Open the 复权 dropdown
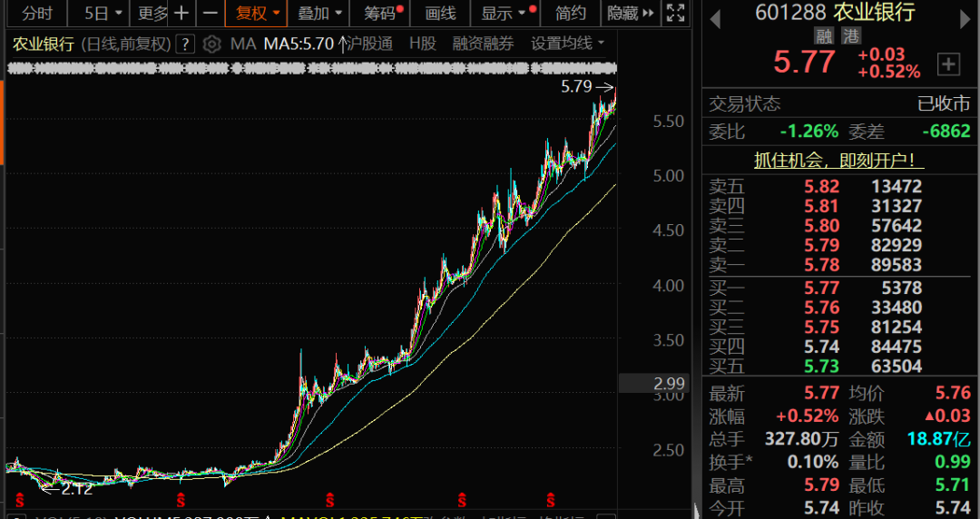 point(257,13)
